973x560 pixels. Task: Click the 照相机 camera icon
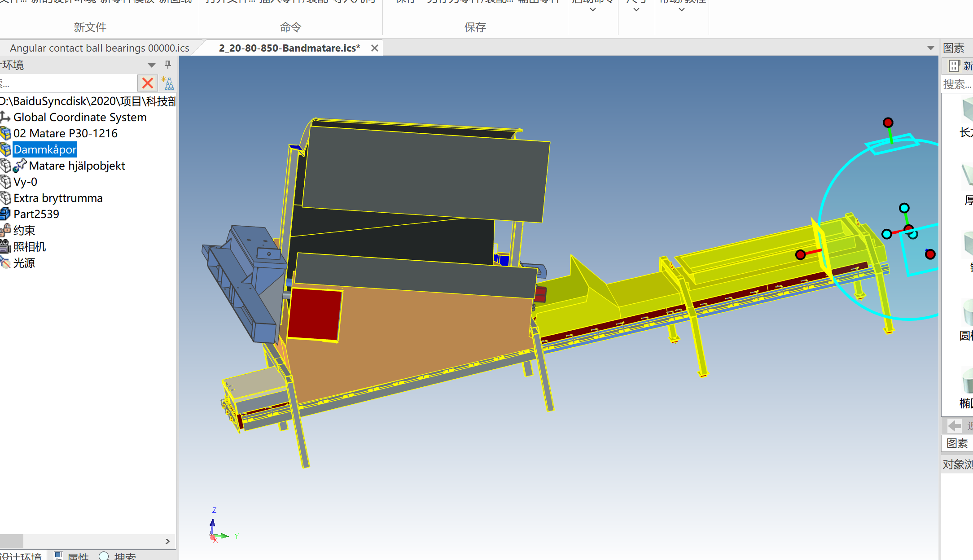pos(5,246)
